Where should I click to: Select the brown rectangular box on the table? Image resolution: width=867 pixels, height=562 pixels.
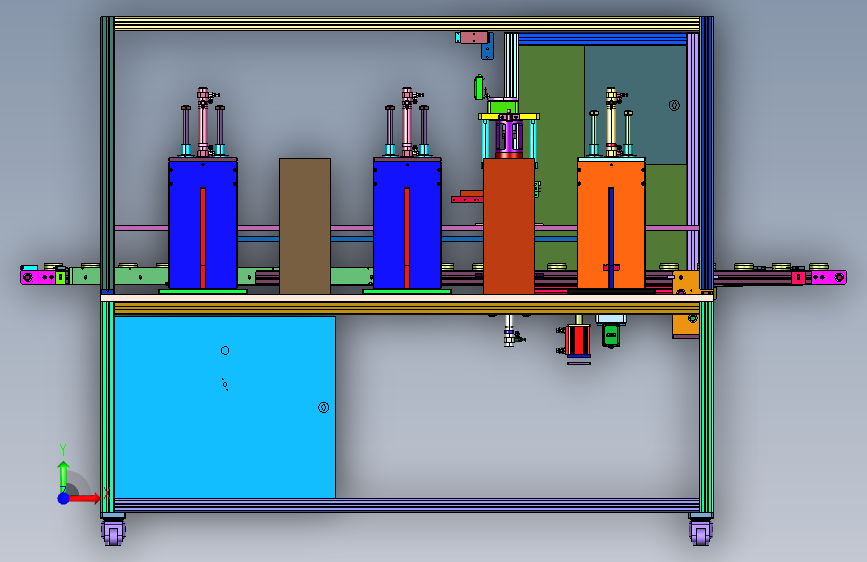tap(305, 226)
